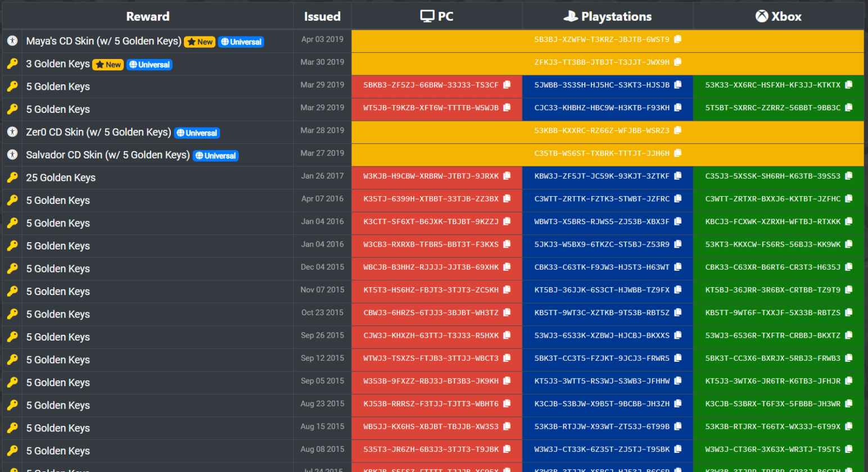Click the Xbox logo in the header
The height and width of the screenshot is (472, 868).
tap(762, 16)
